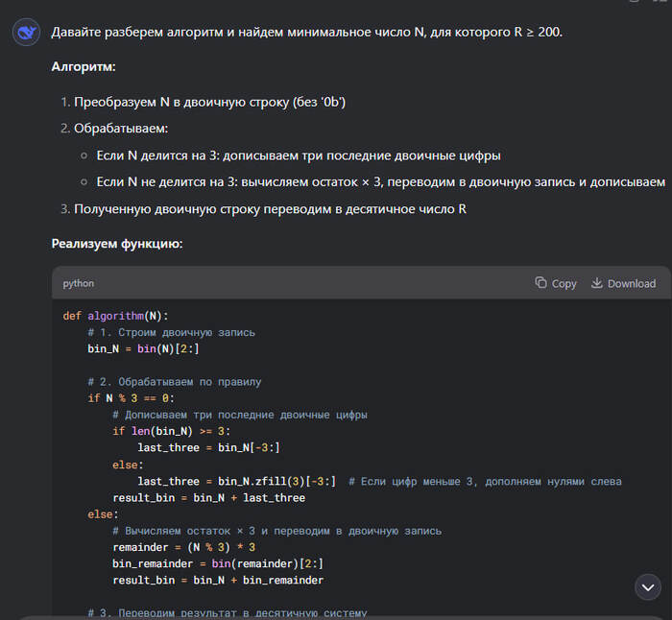Click the "Алгоритм:" heading
Viewport: 672px width, 620px height.
84,68
